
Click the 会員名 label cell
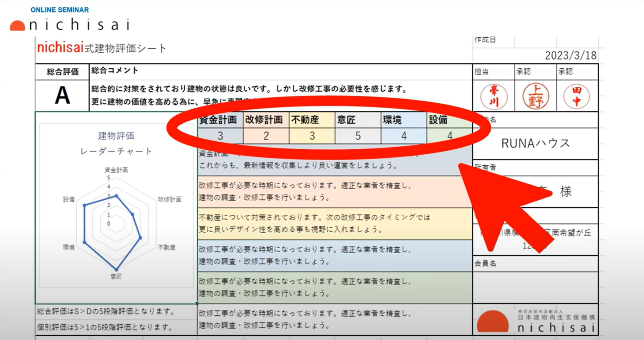pyautogui.click(x=535, y=263)
